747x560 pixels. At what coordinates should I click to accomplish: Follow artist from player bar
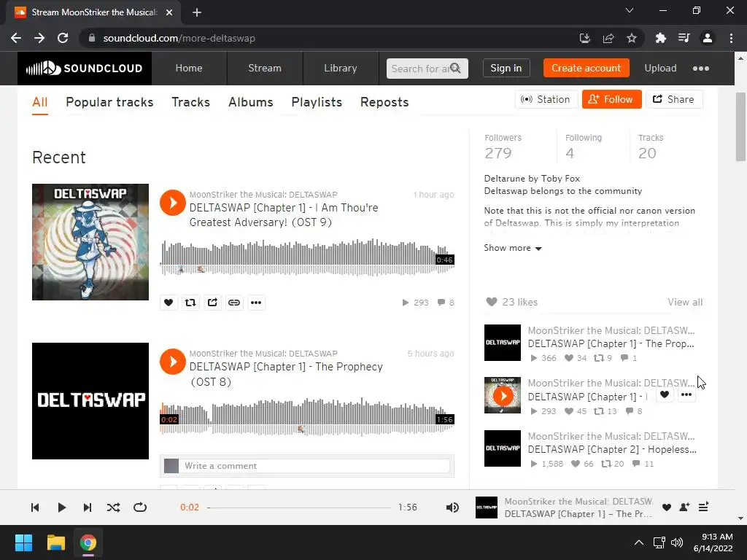684,507
